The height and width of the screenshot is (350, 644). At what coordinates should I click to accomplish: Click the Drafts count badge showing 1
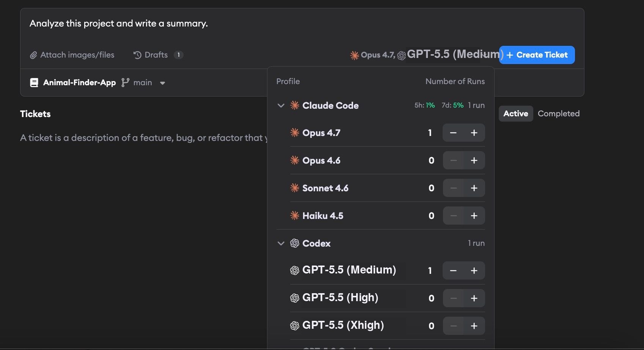(179, 55)
